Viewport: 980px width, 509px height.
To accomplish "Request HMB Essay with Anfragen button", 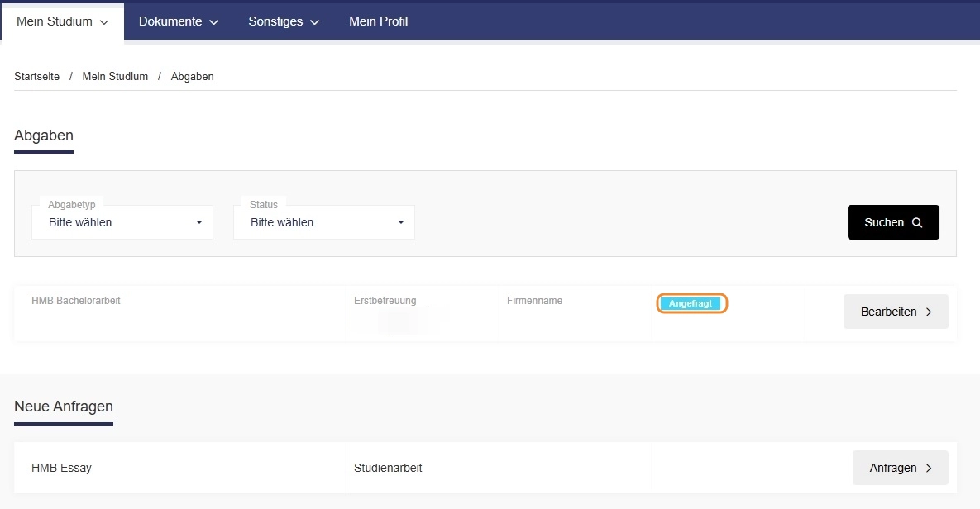I will pos(900,468).
